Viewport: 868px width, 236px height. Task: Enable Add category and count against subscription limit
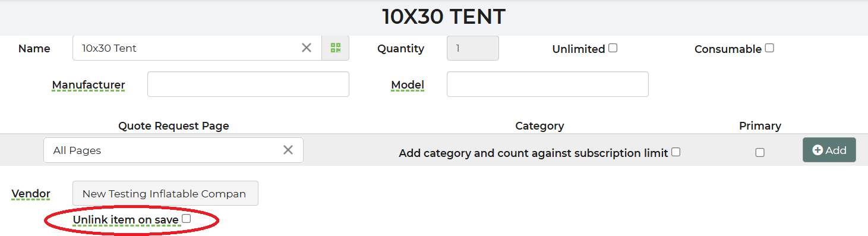click(676, 152)
